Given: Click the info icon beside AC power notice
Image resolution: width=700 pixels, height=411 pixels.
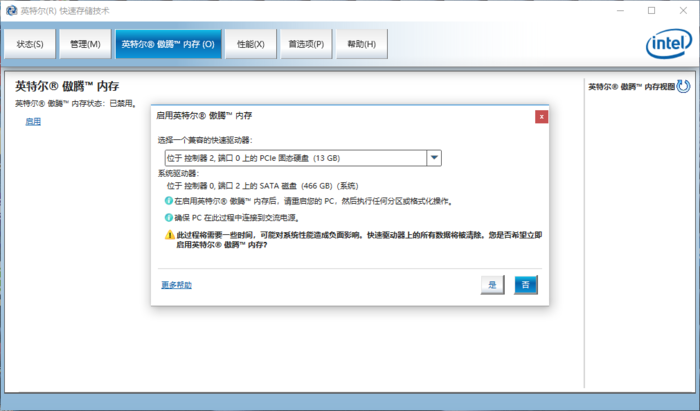Looking at the screenshot, I should pyautogui.click(x=169, y=218).
